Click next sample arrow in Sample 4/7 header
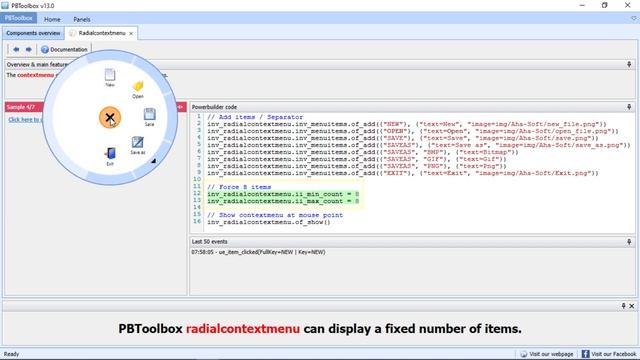The width and height of the screenshot is (640, 360). point(181,107)
